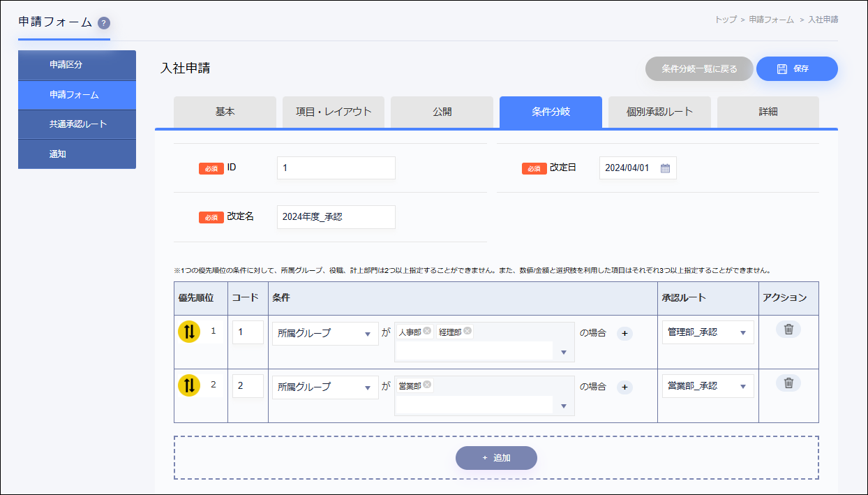Remove the 人事部 tag
This screenshot has height=495, width=868.
426,331
